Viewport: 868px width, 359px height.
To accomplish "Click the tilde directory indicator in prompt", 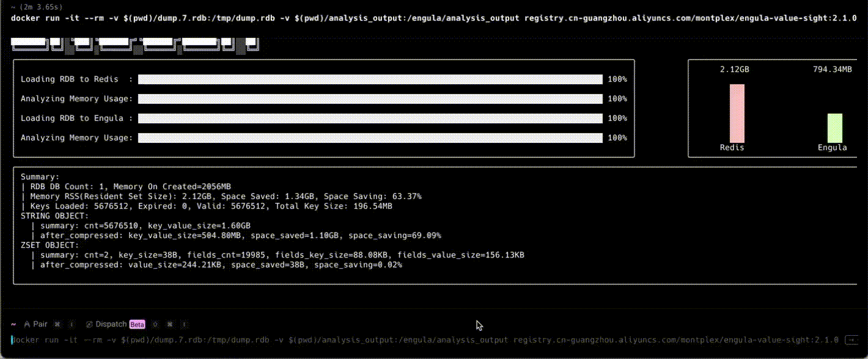I will 13,324.
